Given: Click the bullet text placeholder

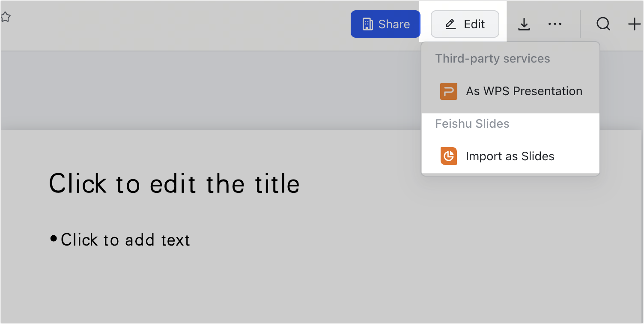Looking at the screenshot, I should pyautogui.click(x=125, y=240).
